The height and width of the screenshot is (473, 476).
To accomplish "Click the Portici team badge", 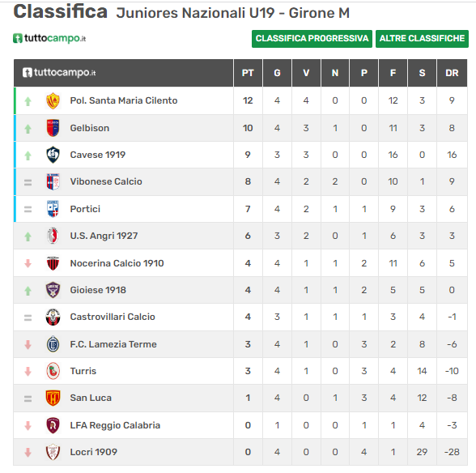I will 53,209.
